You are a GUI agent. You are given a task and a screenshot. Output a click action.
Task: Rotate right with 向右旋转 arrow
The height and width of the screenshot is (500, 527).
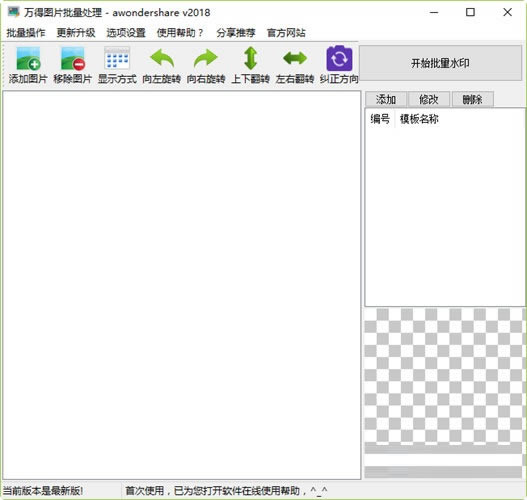coord(206,59)
